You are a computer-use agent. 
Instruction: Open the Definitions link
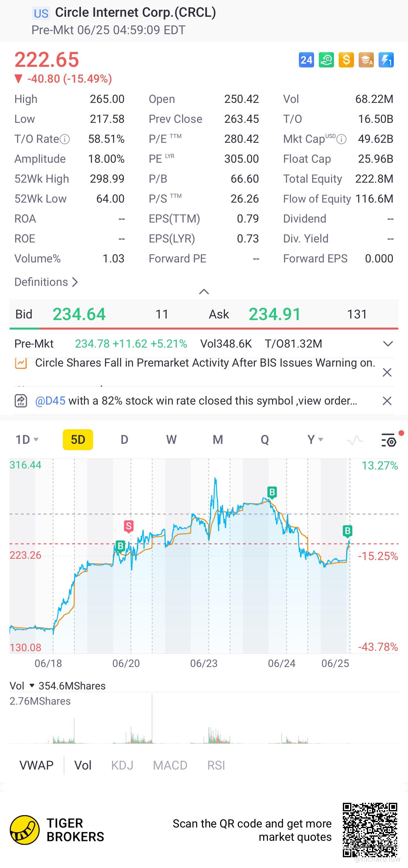(x=46, y=282)
